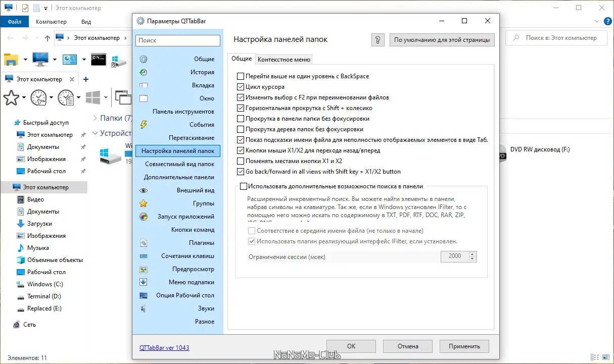Click Отмена button
Screen dimensions: 614x364
click(x=407, y=346)
